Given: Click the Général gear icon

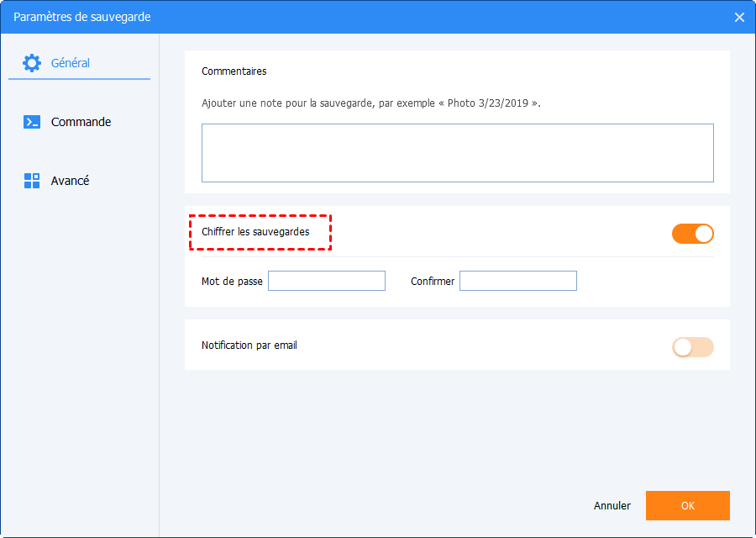Looking at the screenshot, I should pyautogui.click(x=32, y=63).
